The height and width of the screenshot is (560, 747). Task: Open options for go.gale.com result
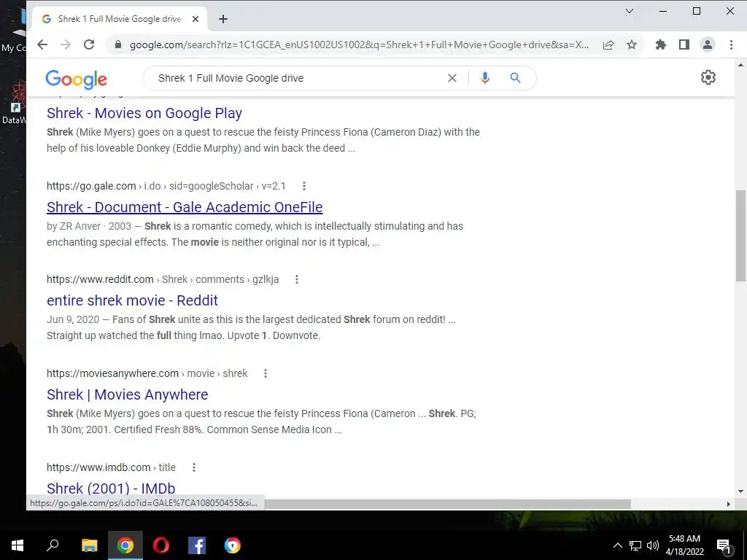(304, 186)
